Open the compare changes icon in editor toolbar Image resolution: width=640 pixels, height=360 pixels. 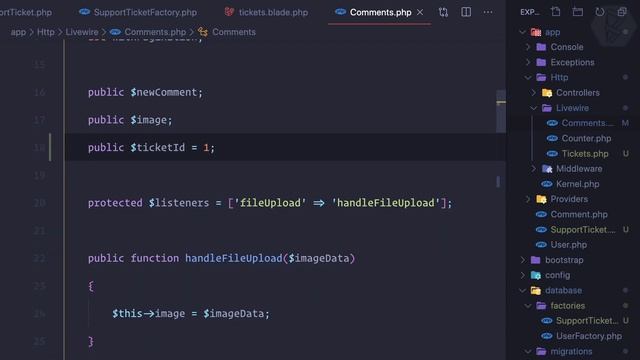443,12
